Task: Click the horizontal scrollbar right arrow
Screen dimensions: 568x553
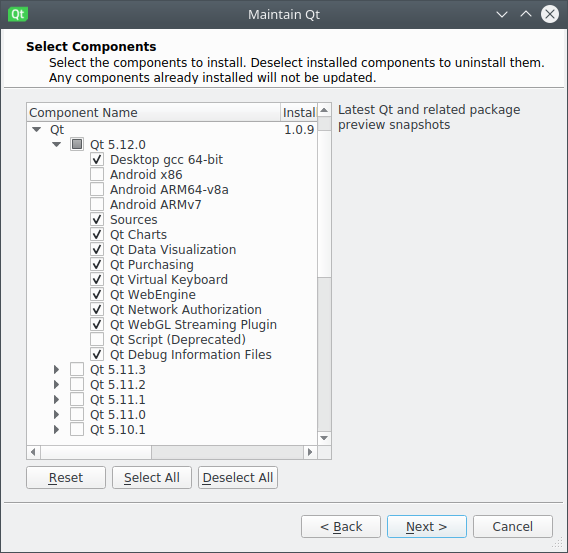Action: coord(310,452)
